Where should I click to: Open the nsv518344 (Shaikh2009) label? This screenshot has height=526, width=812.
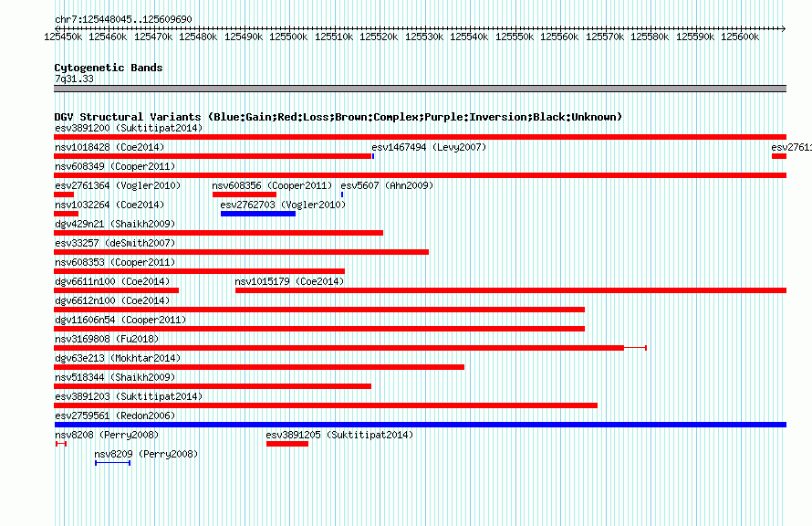[x=115, y=377]
